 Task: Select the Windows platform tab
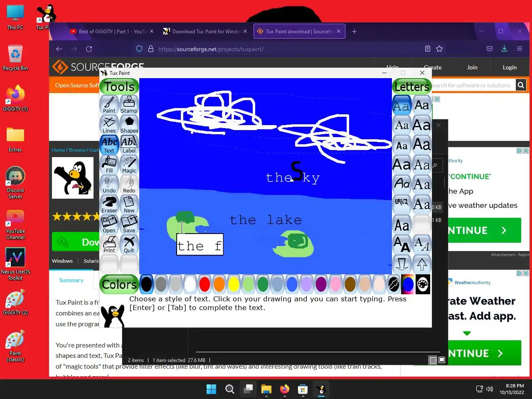62,261
